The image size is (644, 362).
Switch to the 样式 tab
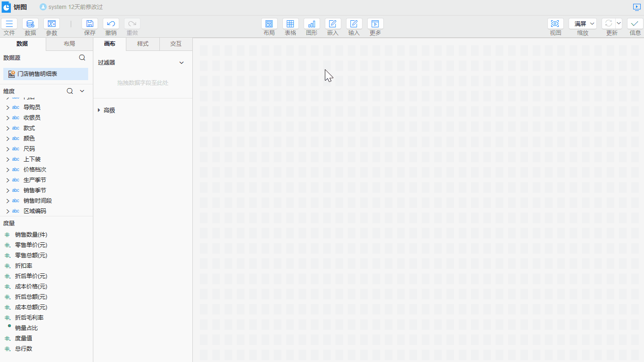point(143,44)
